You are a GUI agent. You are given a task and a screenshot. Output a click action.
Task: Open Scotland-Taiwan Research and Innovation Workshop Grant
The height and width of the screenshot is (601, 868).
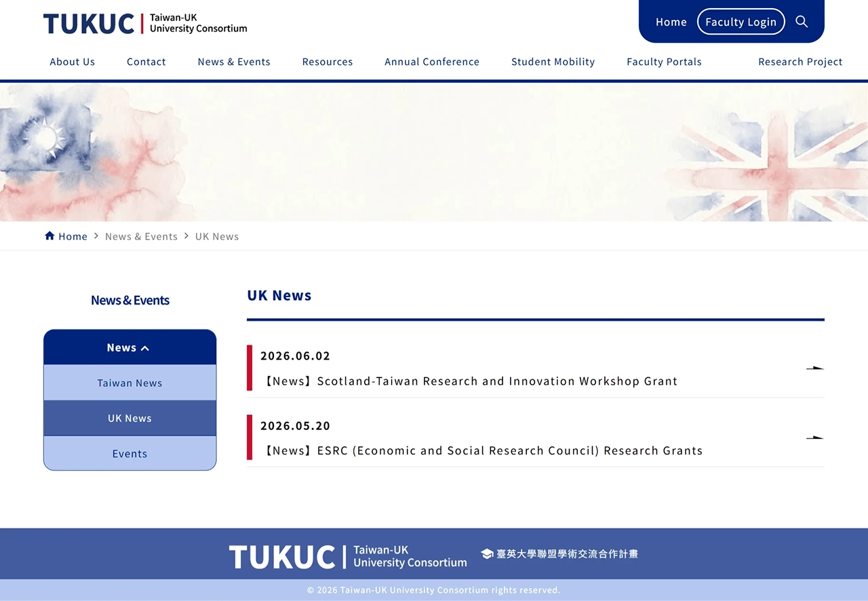[x=471, y=381]
